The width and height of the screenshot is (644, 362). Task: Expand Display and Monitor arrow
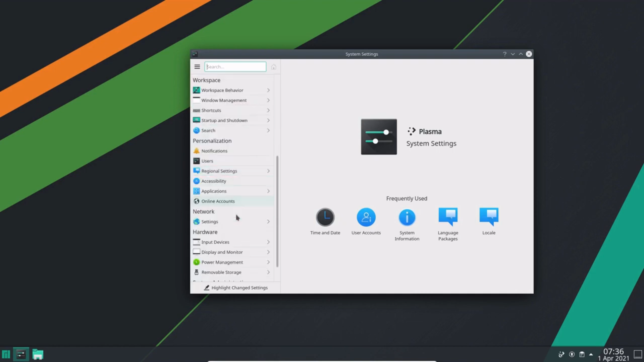(x=268, y=252)
